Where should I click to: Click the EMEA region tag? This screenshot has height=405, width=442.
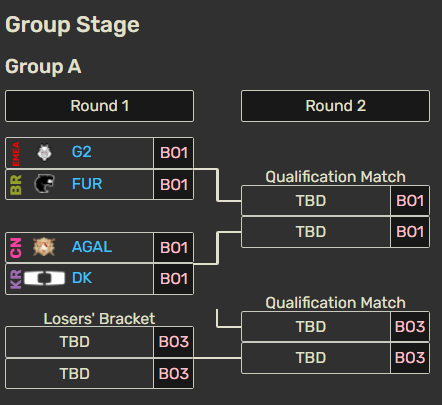click(x=16, y=153)
